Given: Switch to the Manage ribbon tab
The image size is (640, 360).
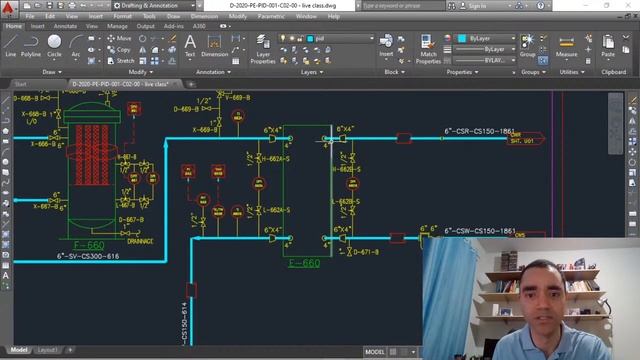Looking at the screenshot, I should (x=117, y=26).
